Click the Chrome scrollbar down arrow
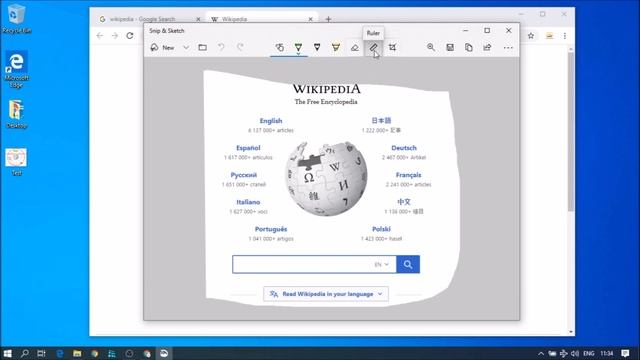The width and height of the screenshot is (640, 360). (571, 332)
